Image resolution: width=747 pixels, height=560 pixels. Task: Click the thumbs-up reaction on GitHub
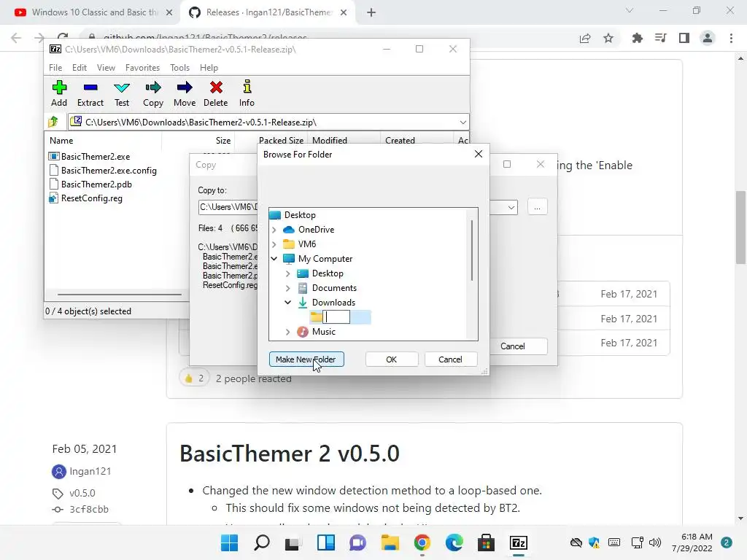point(194,378)
